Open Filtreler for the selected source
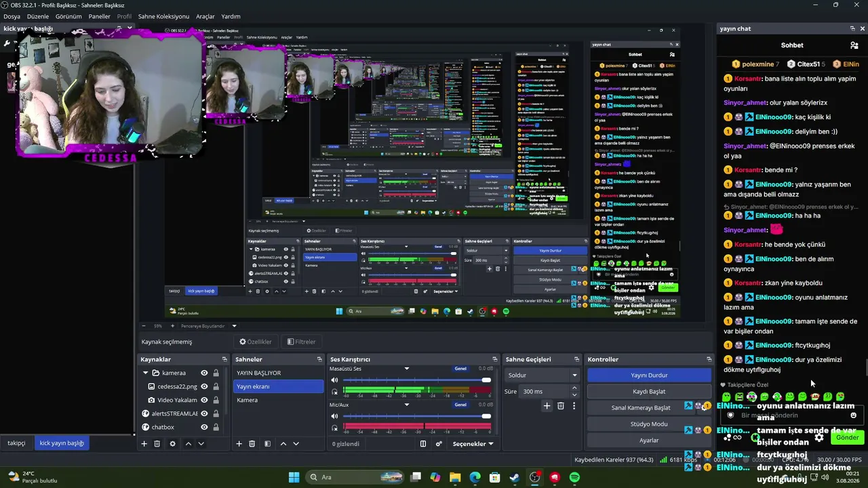Screen dimensions: 868x488 click(x=301, y=342)
